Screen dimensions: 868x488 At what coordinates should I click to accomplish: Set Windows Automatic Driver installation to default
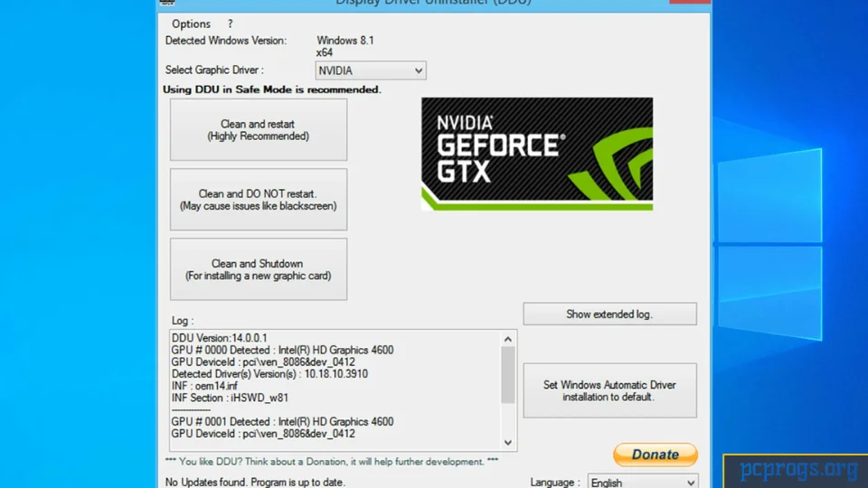[609, 390]
